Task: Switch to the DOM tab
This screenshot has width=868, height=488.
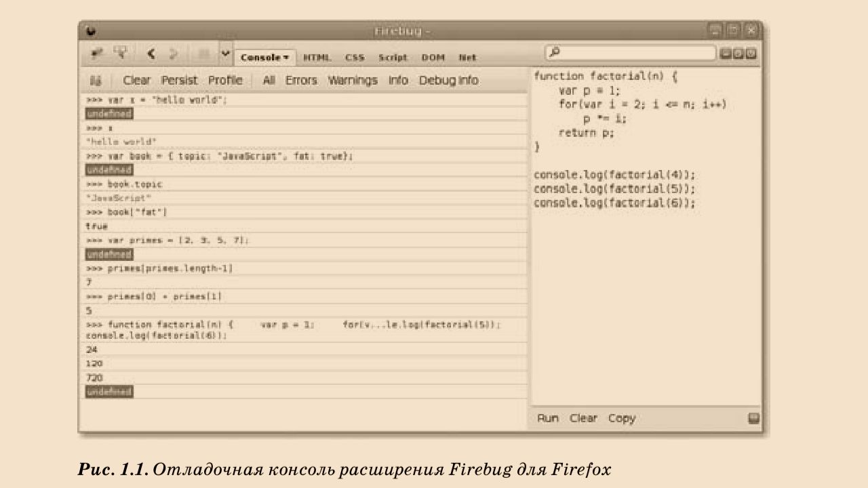Action: click(433, 58)
